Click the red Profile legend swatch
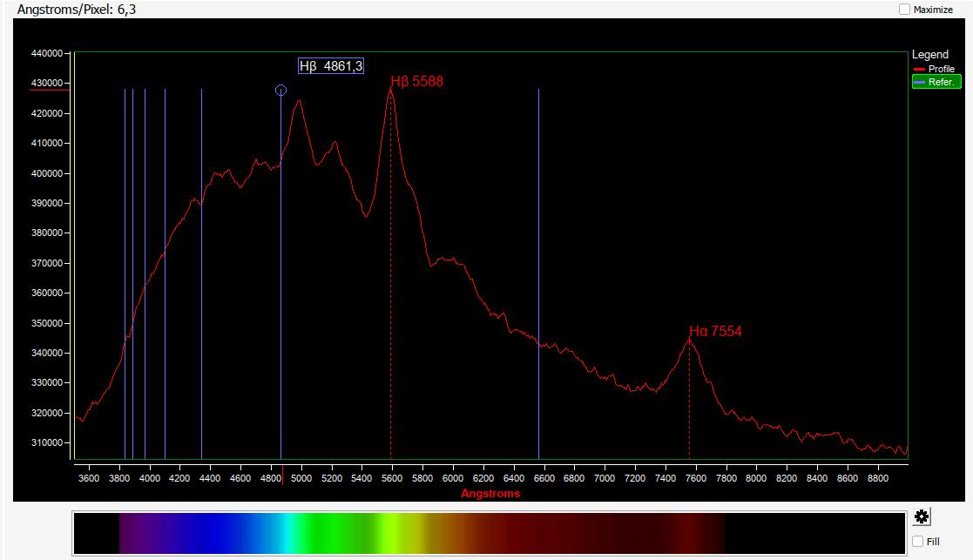Screen dimensions: 973x560 (x=919, y=70)
